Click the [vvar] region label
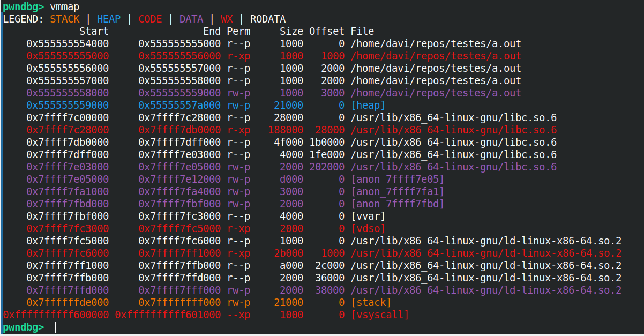Image resolution: width=644 pixels, height=336 pixels. [367, 216]
